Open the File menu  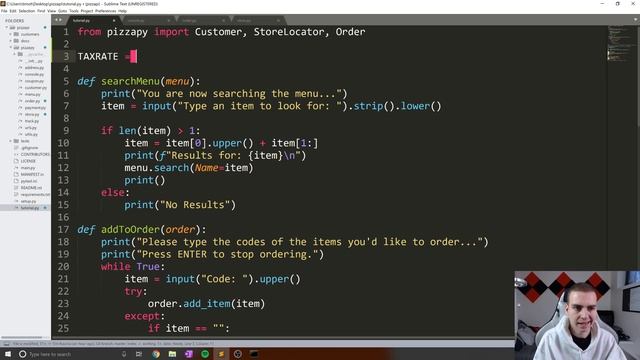[x=4, y=11]
